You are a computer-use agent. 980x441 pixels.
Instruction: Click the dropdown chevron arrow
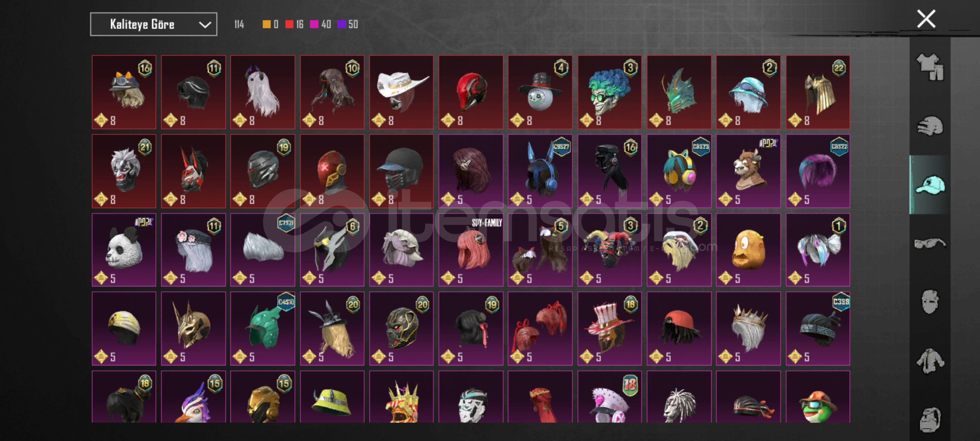tap(205, 25)
